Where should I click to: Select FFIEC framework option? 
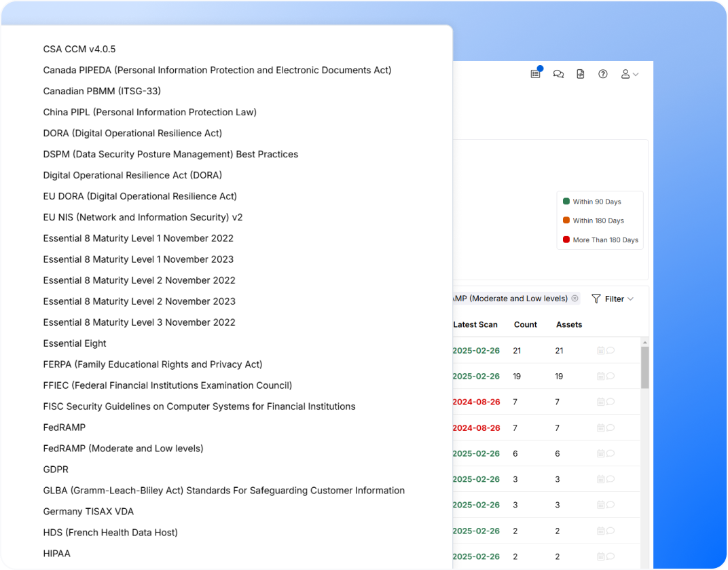(167, 385)
